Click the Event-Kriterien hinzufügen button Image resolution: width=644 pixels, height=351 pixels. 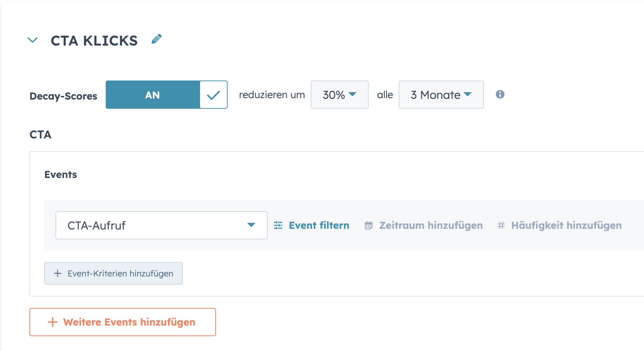coord(113,273)
